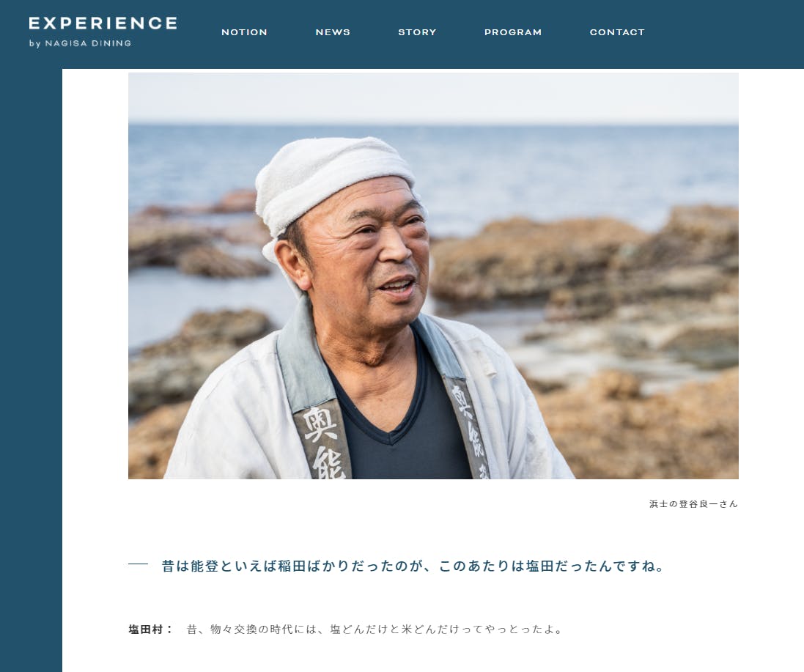Screen dimensions: 804x672
Task: Go to the NEWS page
Action: pos(333,32)
